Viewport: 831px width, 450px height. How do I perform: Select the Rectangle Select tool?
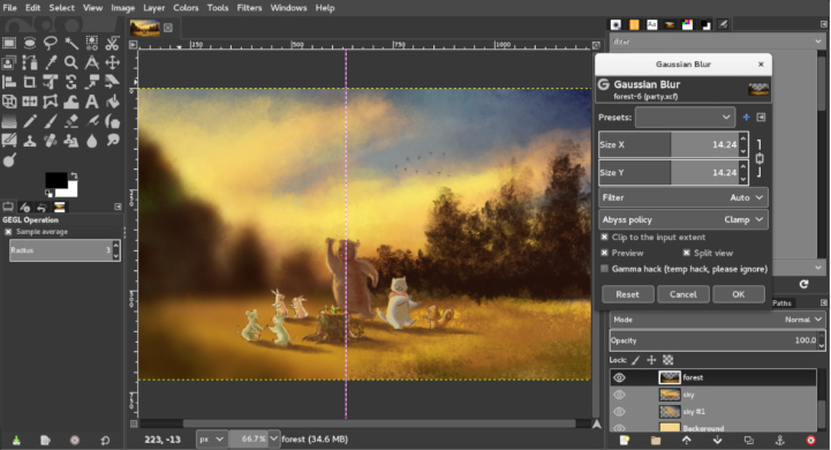pos(9,43)
